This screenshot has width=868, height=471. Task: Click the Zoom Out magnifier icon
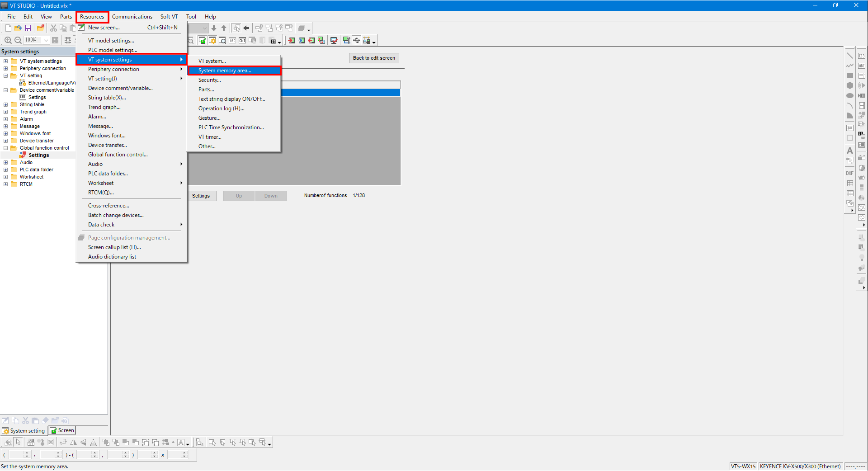[x=18, y=40]
